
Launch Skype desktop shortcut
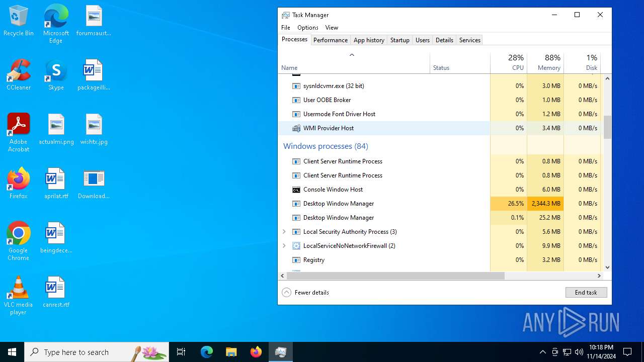[56, 75]
